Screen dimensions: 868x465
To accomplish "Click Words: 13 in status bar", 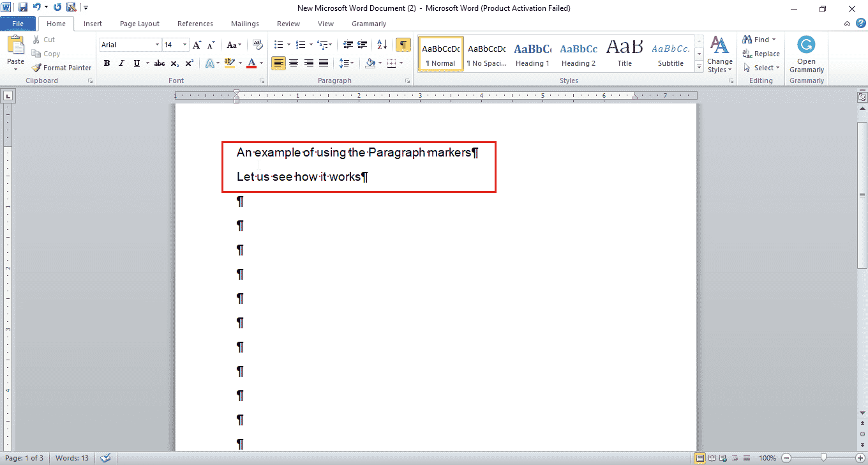I will (x=72, y=458).
